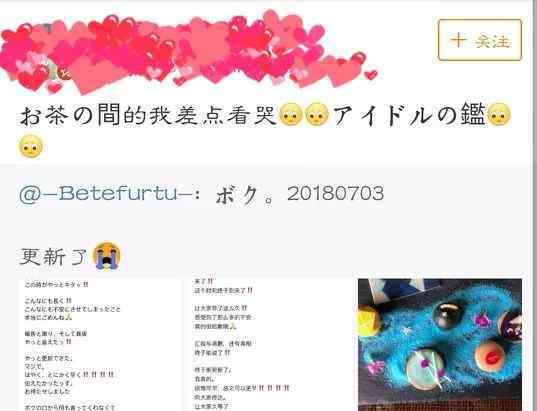Select the title text お茶の間的我差点看哭
Screen dimensions: 537x411
(148, 115)
